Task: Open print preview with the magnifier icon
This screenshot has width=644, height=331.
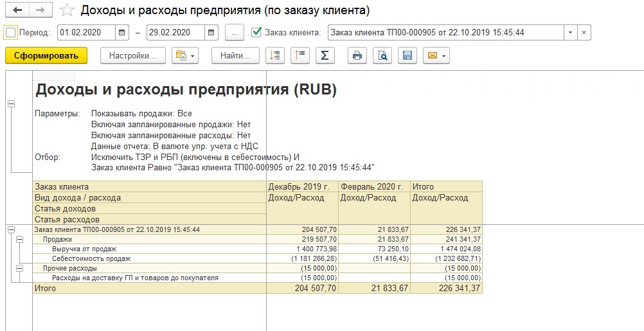Action: tap(382, 56)
